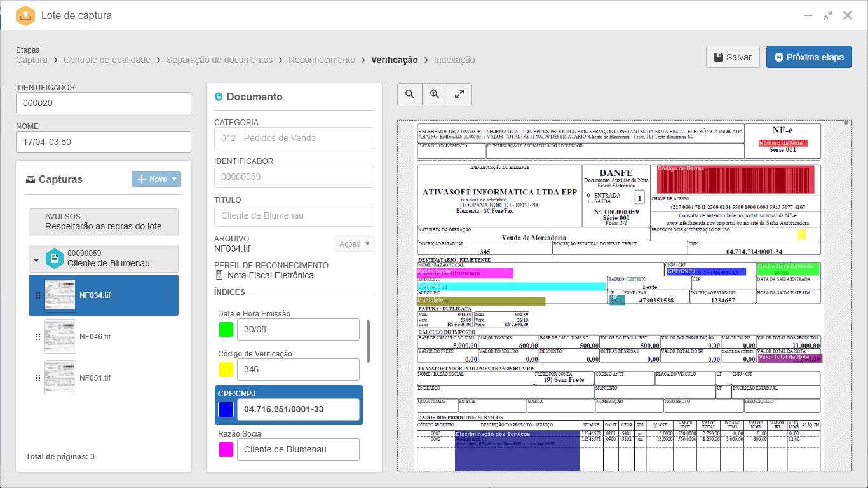Click the Nota Fiscal Eletrônica profile icon
The height and width of the screenshot is (488, 868).
click(219, 275)
